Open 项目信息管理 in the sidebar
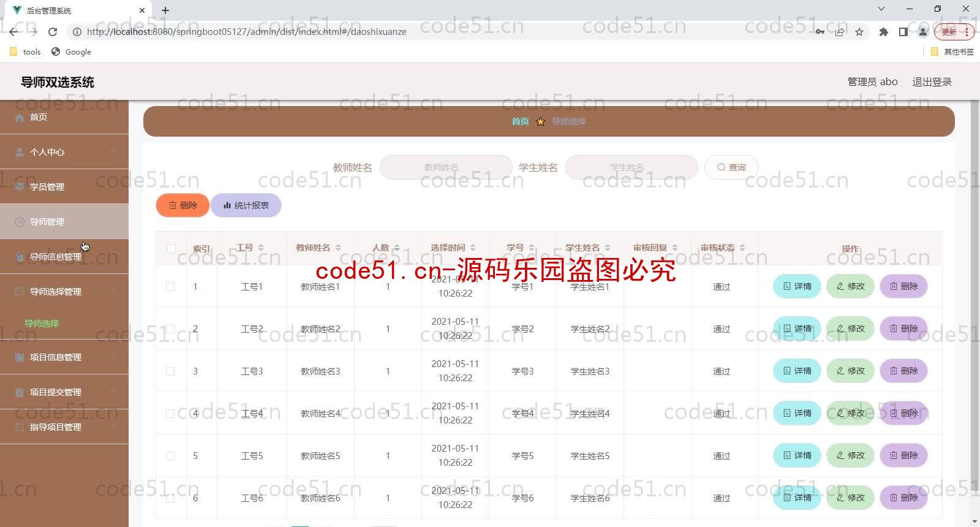Image resolution: width=980 pixels, height=527 pixels. tap(64, 357)
